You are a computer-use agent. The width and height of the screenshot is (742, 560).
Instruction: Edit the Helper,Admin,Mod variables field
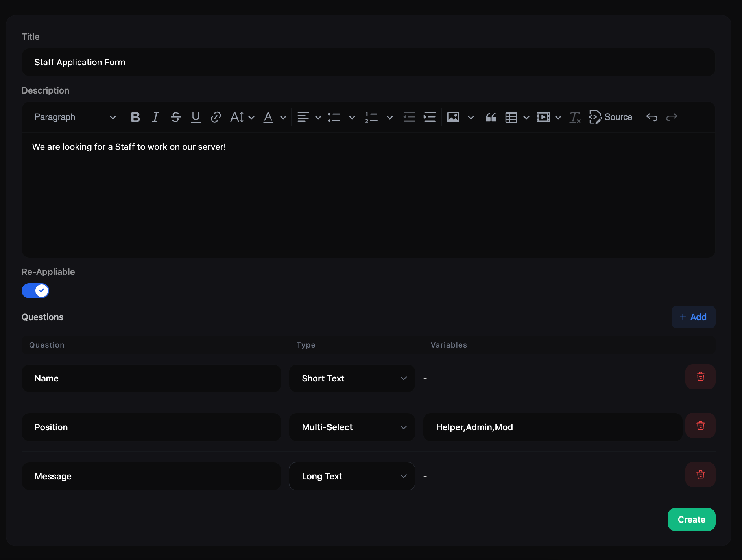pyautogui.click(x=553, y=427)
